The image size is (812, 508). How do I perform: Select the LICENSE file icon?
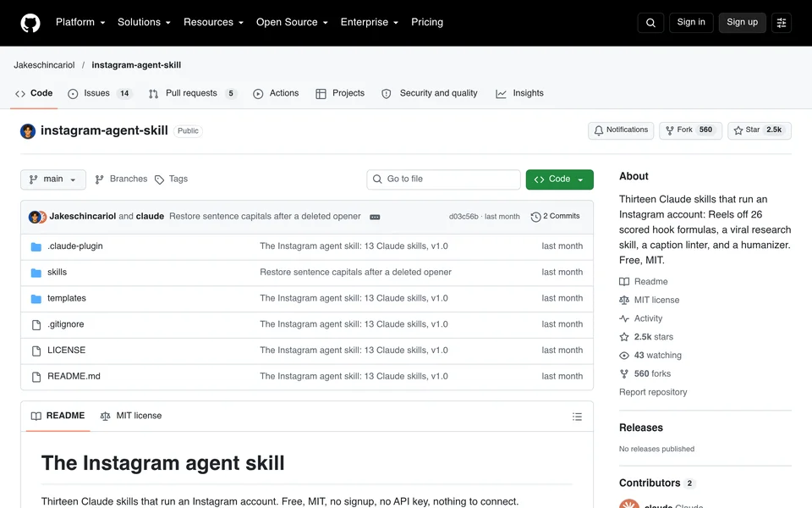click(x=36, y=351)
